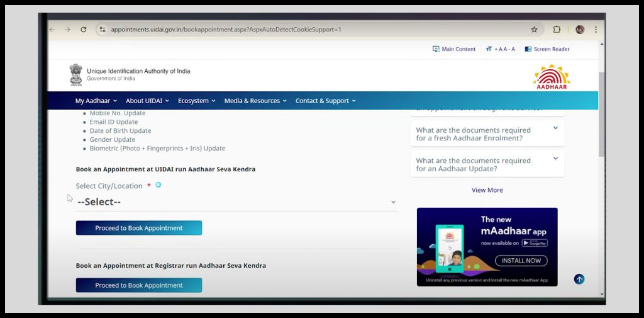
Task: Click the blue scroll-to-top arrow button
Action: 579,280
